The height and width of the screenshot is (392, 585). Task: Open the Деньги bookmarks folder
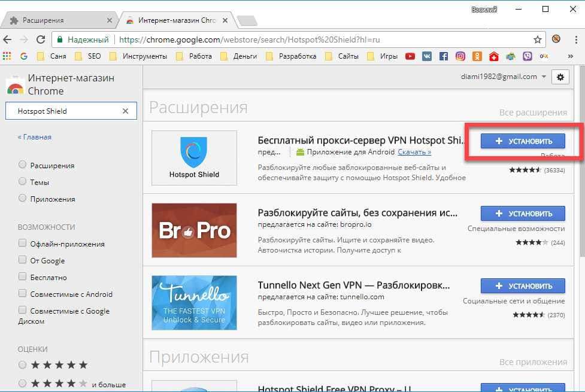[x=239, y=56]
